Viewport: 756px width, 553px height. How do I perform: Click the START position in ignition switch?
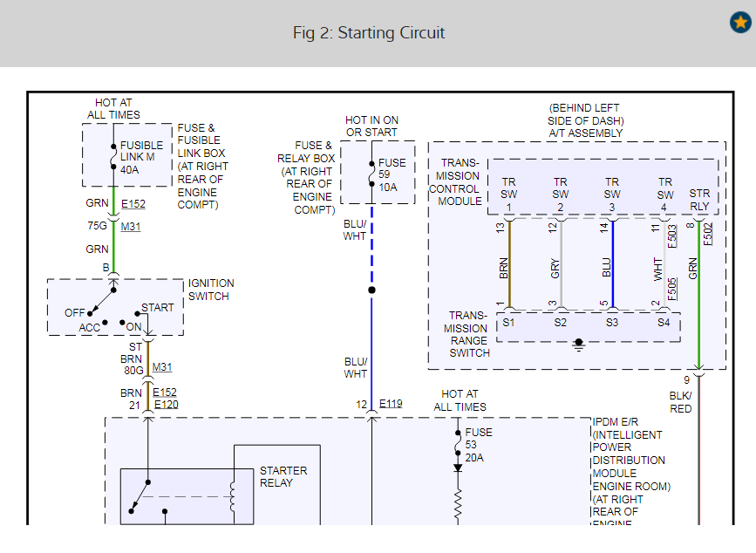coord(157,308)
